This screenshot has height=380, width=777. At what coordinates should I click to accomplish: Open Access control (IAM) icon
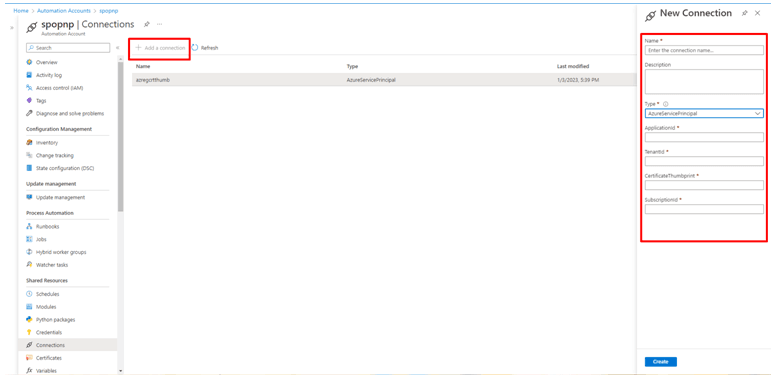point(29,88)
